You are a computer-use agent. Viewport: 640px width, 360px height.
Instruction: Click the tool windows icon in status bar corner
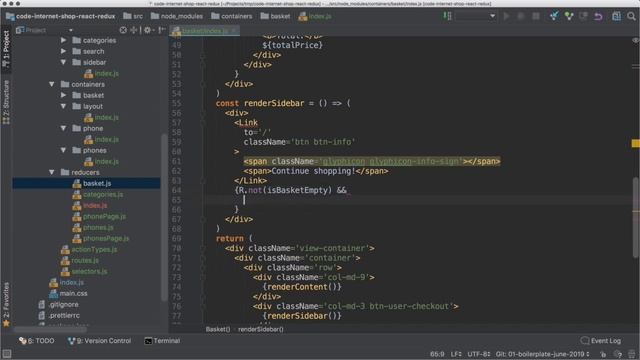(7, 354)
